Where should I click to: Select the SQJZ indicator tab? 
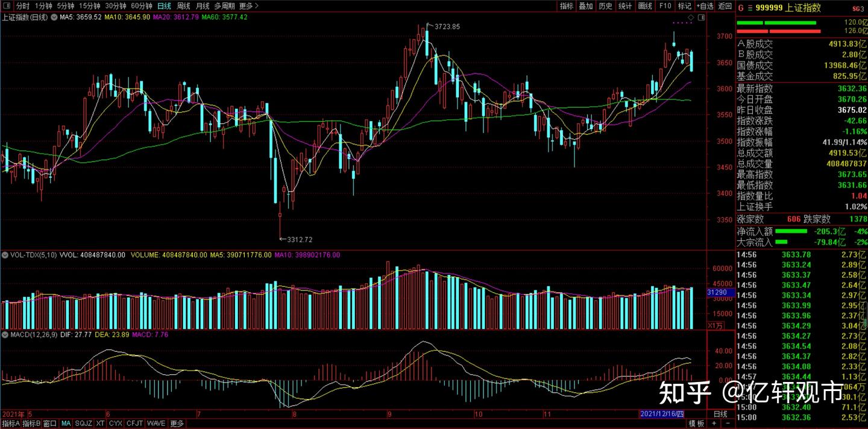click(x=83, y=424)
